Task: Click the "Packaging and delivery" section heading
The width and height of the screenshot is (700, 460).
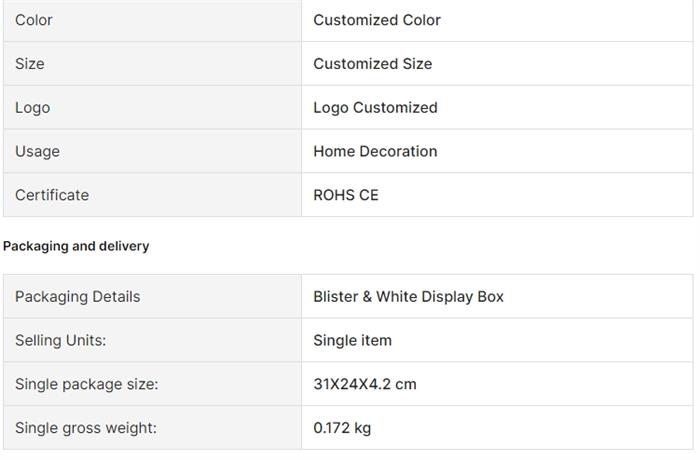Action: point(76,246)
